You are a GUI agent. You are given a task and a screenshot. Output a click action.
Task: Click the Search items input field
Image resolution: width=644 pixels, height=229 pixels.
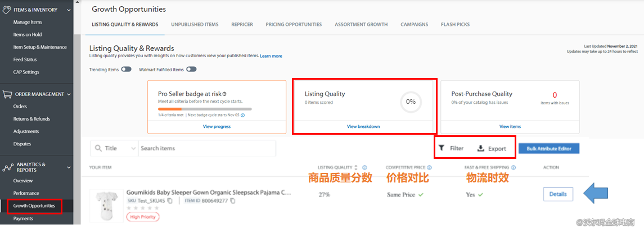pyautogui.click(x=207, y=148)
